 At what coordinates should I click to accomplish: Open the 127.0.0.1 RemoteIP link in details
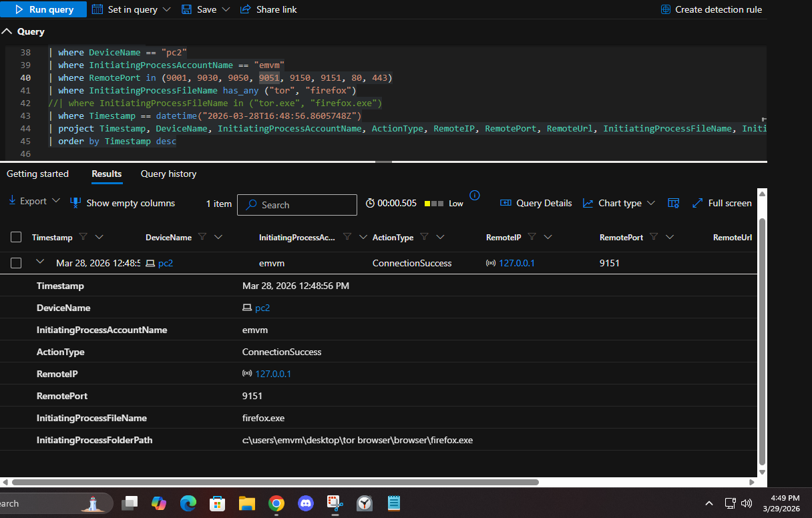[272, 374]
